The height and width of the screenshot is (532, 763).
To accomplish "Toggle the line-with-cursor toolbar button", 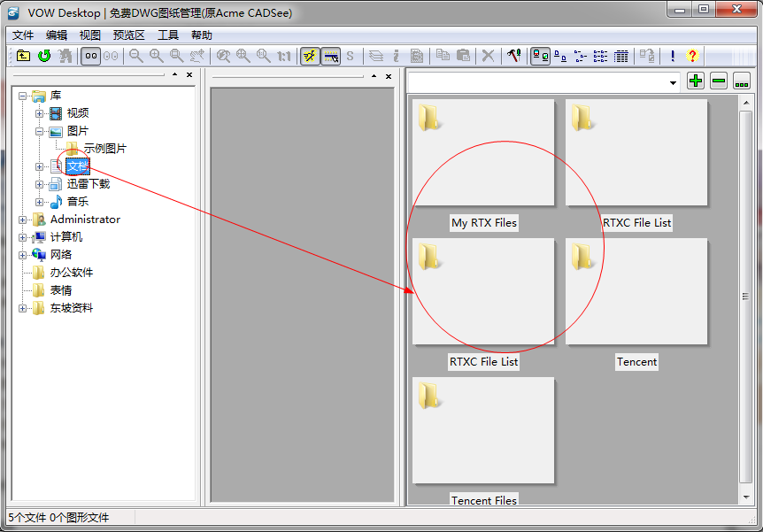I will 331,56.
